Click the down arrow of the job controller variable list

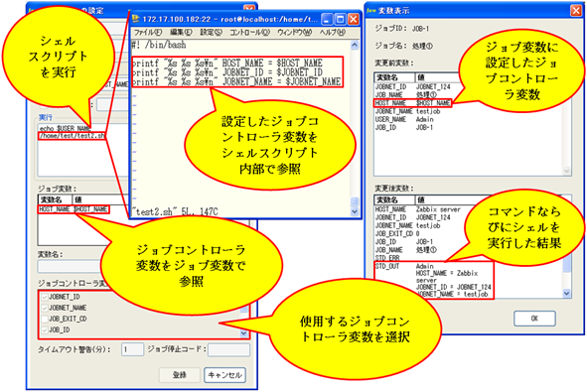point(244,332)
